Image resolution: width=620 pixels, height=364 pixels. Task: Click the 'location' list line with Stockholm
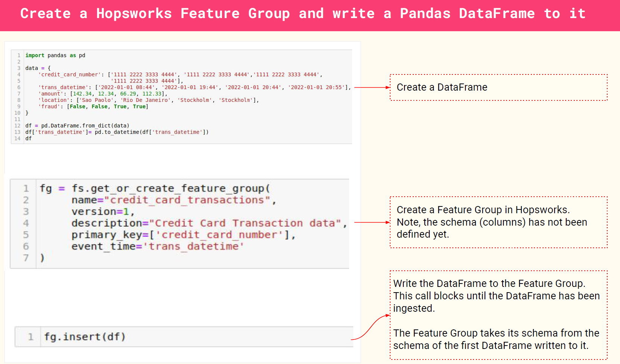click(149, 100)
